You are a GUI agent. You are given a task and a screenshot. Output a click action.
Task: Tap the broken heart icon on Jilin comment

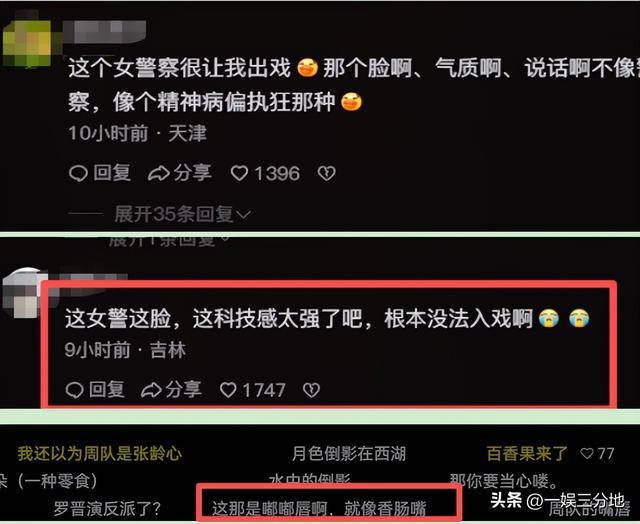tap(311, 390)
